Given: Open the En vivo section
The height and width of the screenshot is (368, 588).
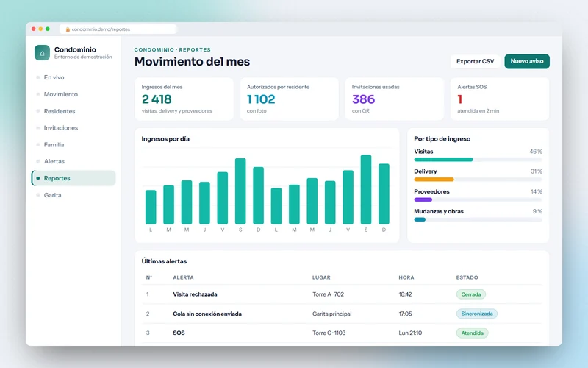Looking at the screenshot, I should 54,77.
